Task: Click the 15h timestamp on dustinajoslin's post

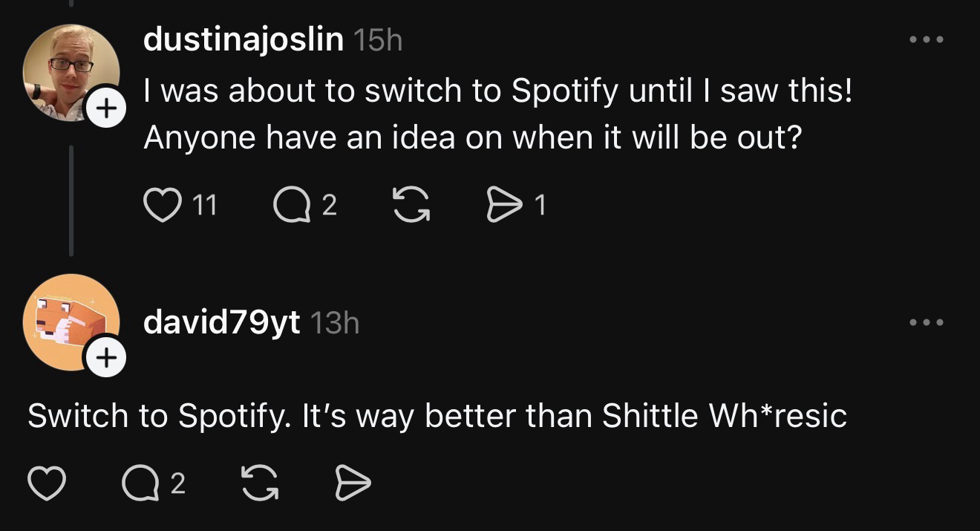Action: (x=378, y=41)
